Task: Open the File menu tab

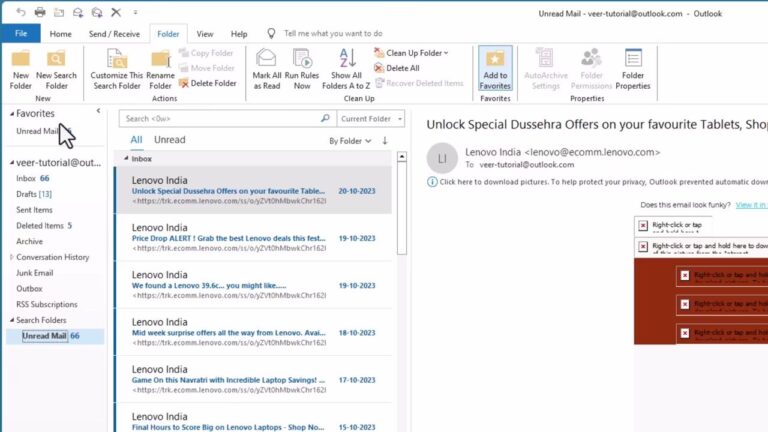Action: pos(20,33)
